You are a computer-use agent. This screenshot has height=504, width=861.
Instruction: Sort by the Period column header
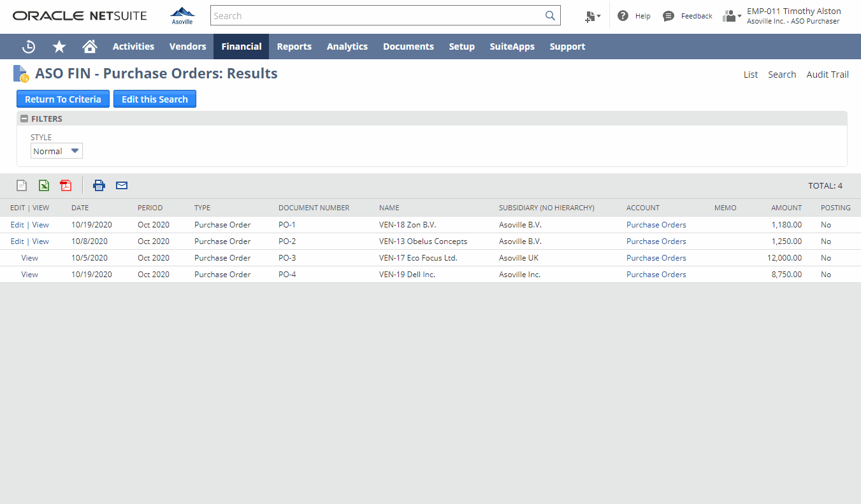[150, 208]
